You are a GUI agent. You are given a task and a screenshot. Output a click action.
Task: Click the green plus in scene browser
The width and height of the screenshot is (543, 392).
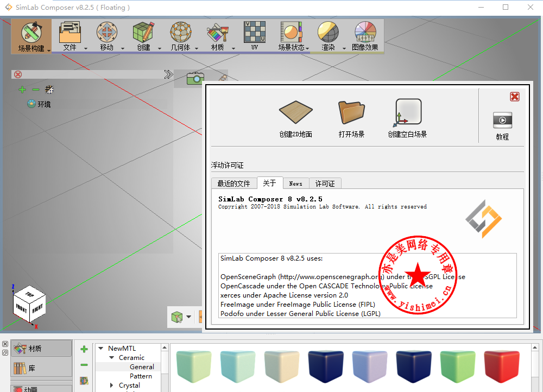point(22,90)
